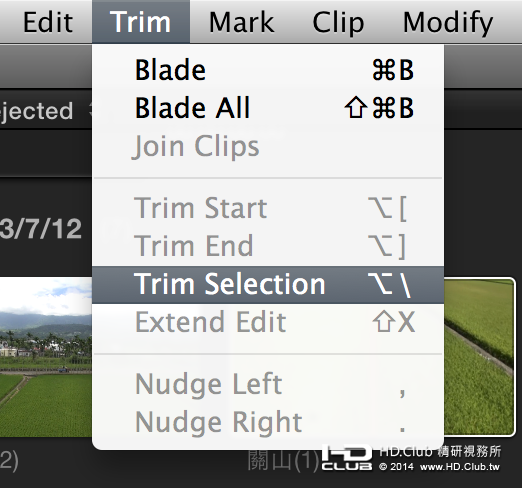522x488 pixels.
Task: Select the Nudge Right command
Action: [268, 422]
